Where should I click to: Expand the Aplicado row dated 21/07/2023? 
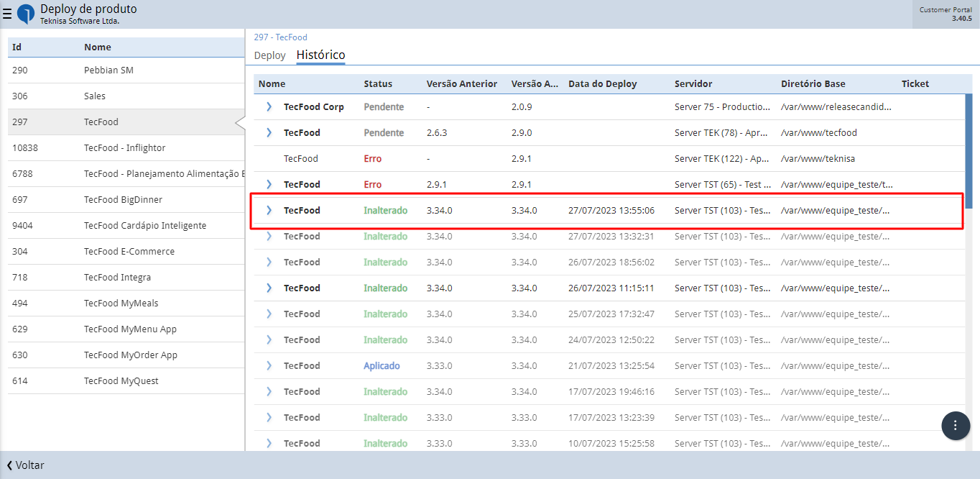pos(269,365)
